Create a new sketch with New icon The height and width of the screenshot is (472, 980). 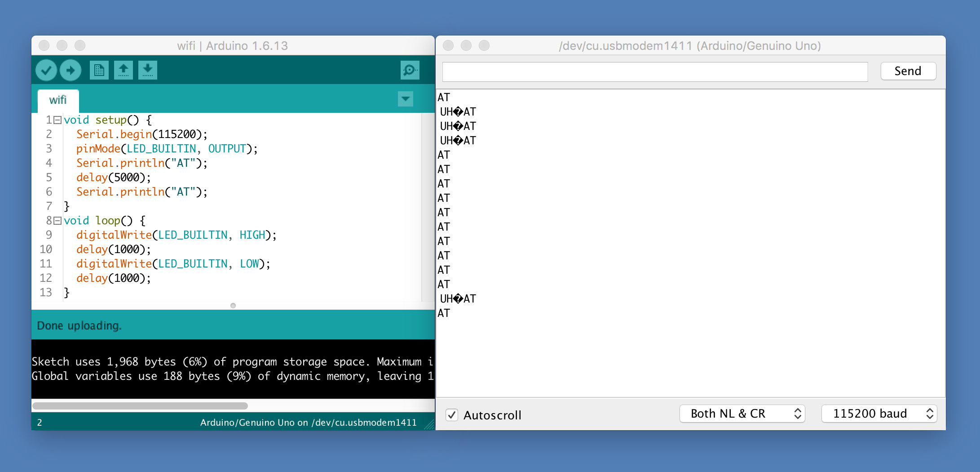click(99, 70)
